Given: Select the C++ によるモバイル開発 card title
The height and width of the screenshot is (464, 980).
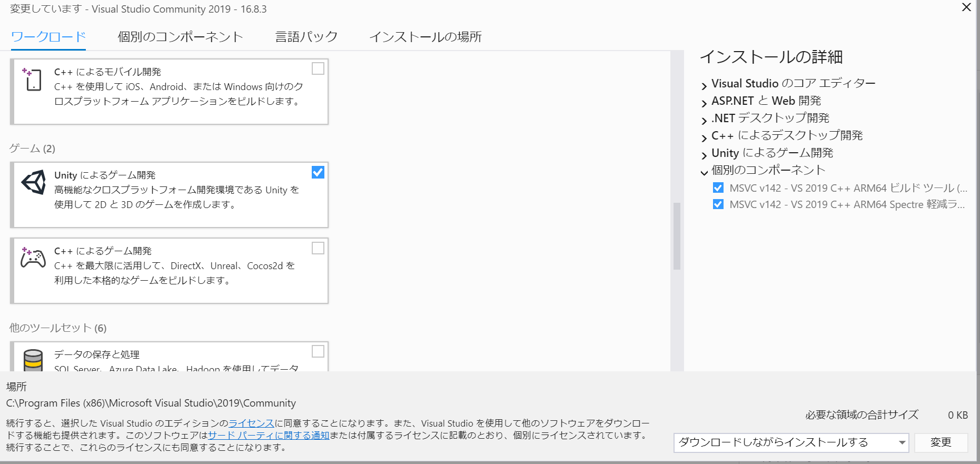Looking at the screenshot, I should click(x=107, y=72).
